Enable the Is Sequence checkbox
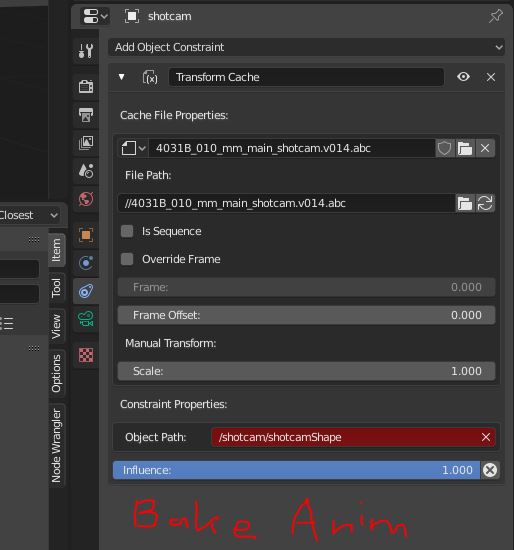The image size is (514, 550). (x=127, y=231)
